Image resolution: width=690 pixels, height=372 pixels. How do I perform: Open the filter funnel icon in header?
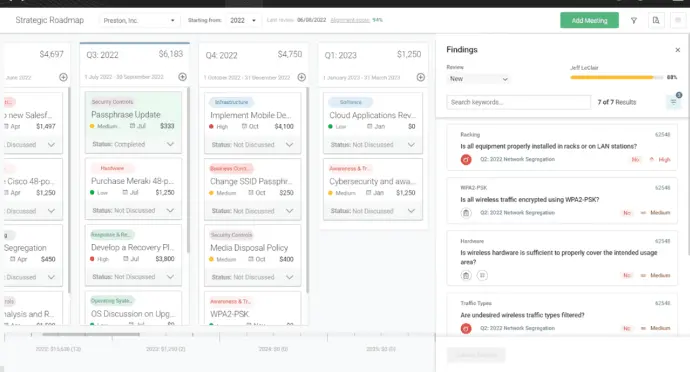(x=634, y=20)
